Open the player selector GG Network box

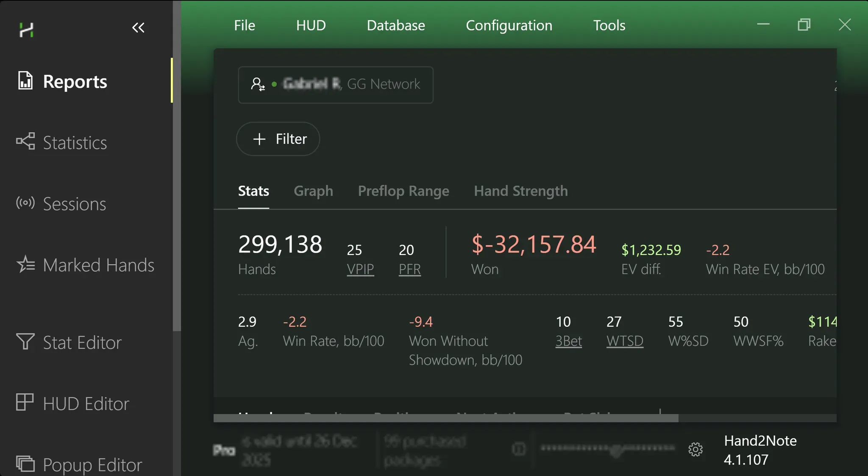click(335, 84)
